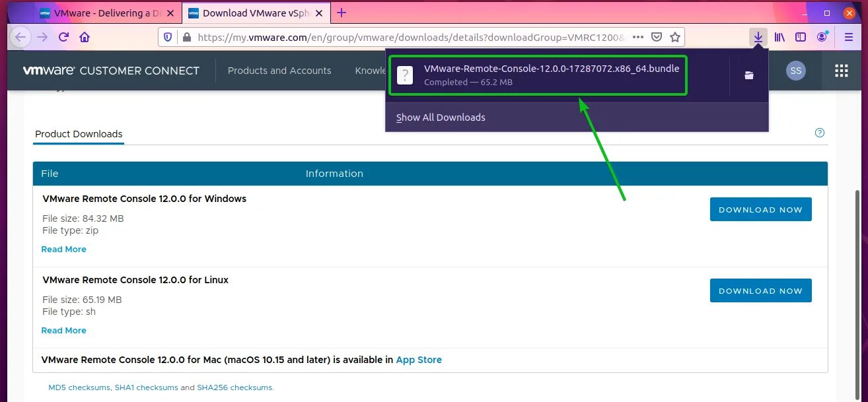Close the 'VMware - Delivering a Di' tab
The image size is (868, 402).
click(170, 13)
